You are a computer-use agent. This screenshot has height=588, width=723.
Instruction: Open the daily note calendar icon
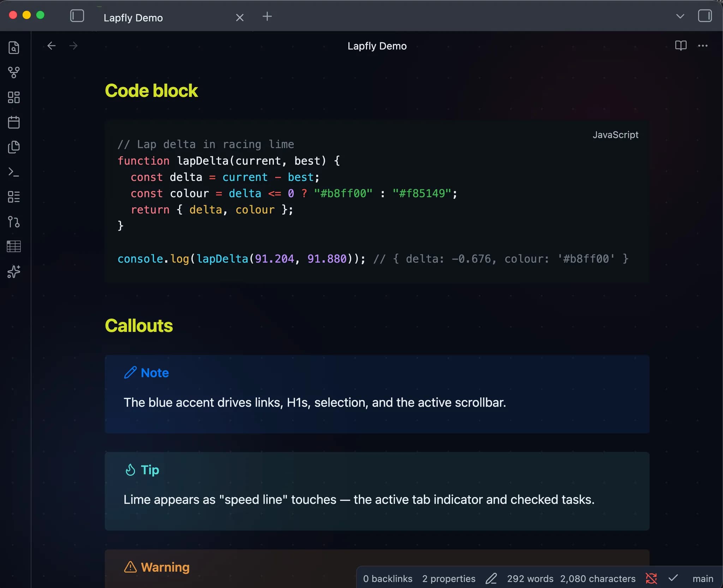(x=14, y=122)
